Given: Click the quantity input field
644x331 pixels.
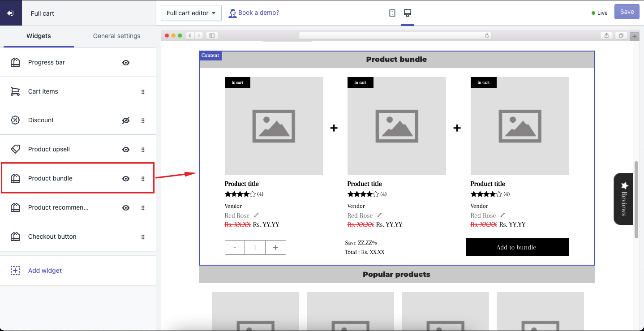Looking at the screenshot, I should click(x=255, y=247).
